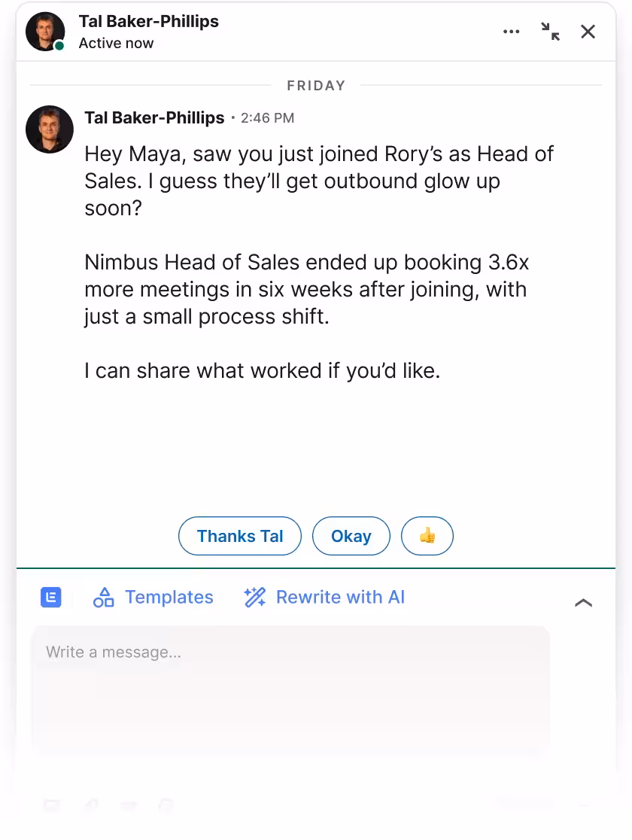Click Tal's profile photo in the chat header

click(x=46, y=32)
